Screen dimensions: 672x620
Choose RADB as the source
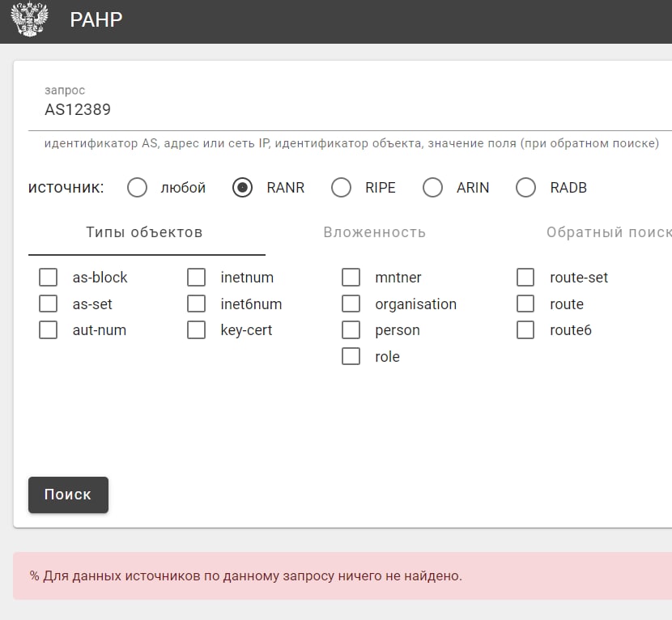click(x=525, y=188)
